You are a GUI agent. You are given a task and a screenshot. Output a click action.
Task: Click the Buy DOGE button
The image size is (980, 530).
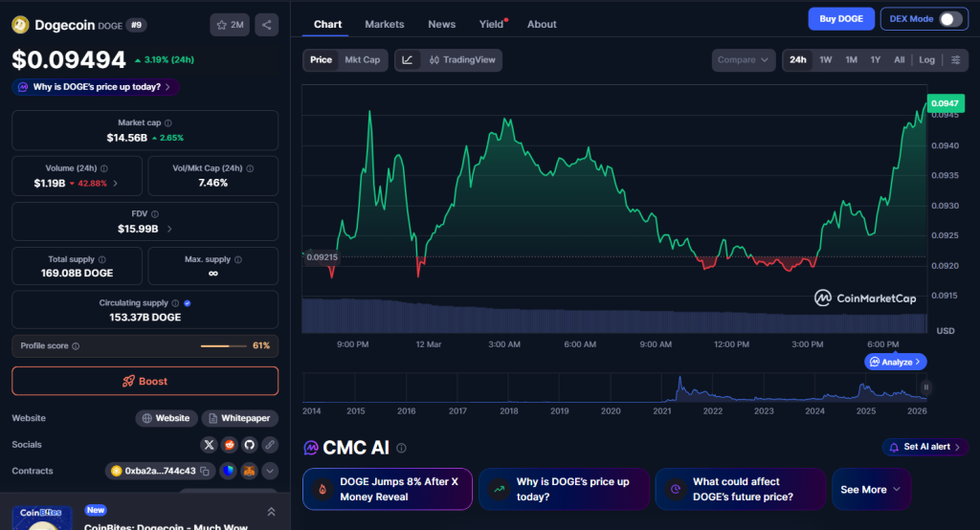click(840, 19)
